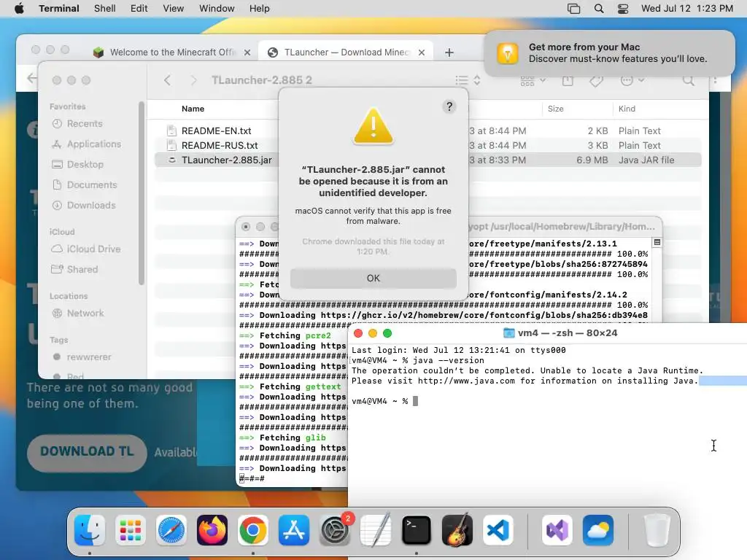The height and width of the screenshot is (560, 747).
Task: Change Finder list view style
Action: (x=468, y=80)
